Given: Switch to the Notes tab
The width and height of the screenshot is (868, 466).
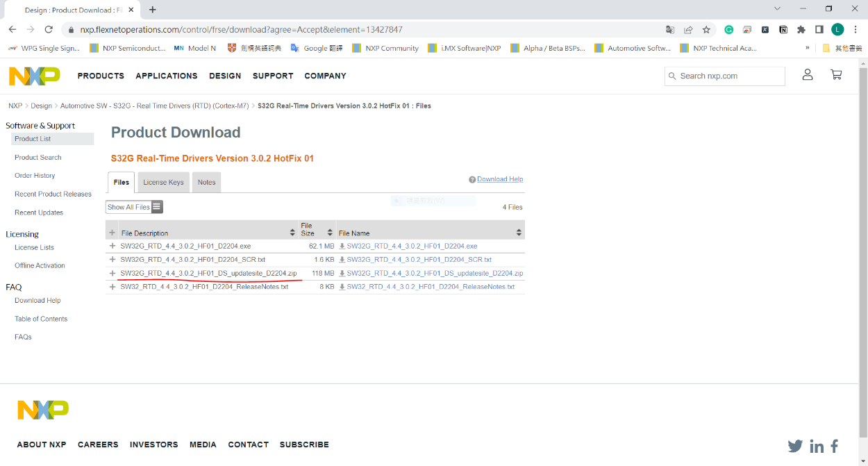Looking at the screenshot, I should [x=206, y=182].
